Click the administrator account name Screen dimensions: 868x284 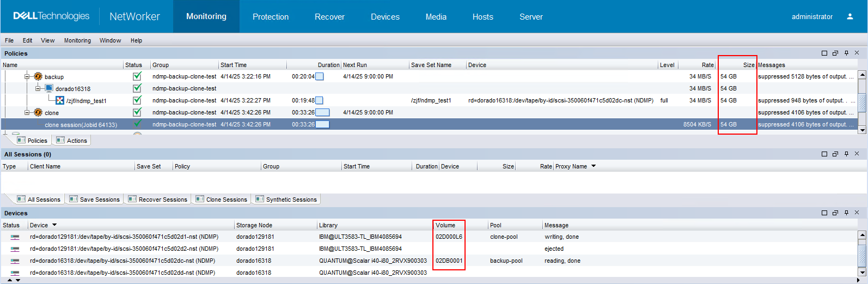coord(812,17)
